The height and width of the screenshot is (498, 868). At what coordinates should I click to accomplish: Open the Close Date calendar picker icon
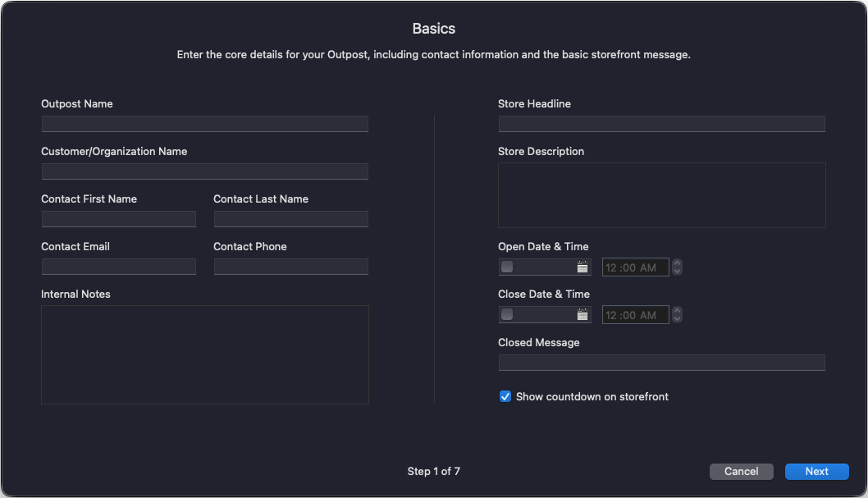pyautogui.click(x=582, y=315)
